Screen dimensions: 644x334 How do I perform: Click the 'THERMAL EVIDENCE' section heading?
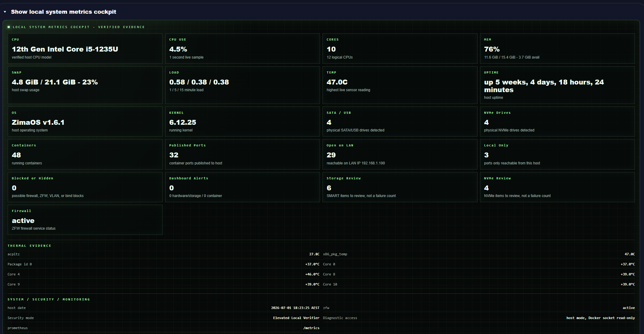pos(29,246)
